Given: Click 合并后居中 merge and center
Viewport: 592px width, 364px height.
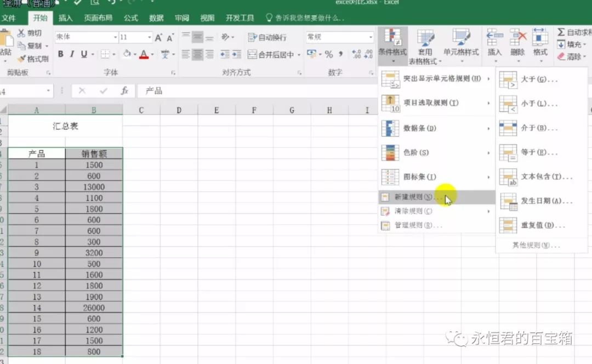Looking at the screenshot, I should (271, 55).
